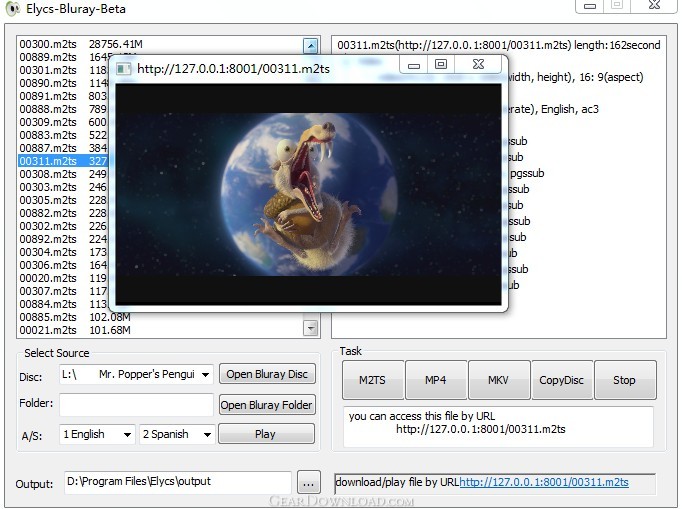The height and width of the screenshot is (509, 682).
Task: Select 00305.m2ts in the file list
Action: click(63, 201)
